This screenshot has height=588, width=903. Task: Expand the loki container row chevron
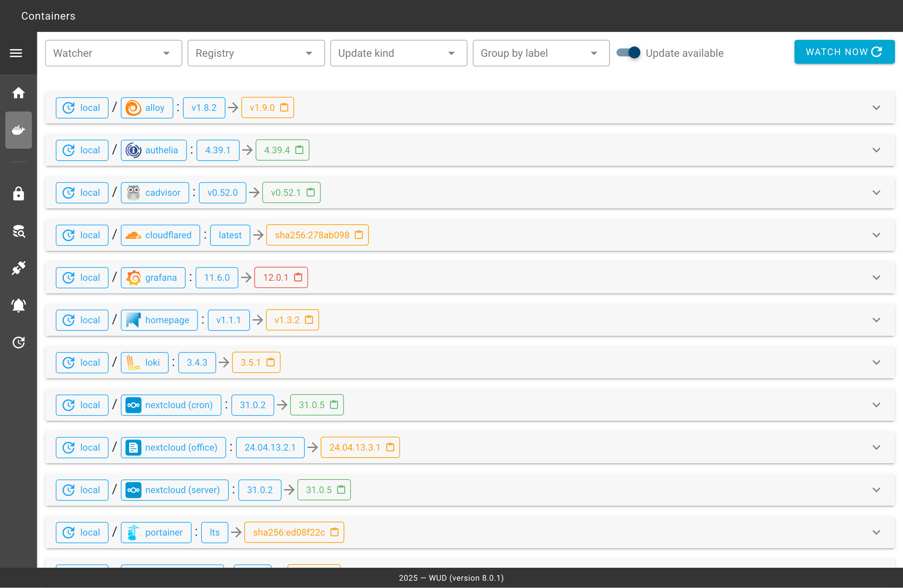(x=876, y=362)
